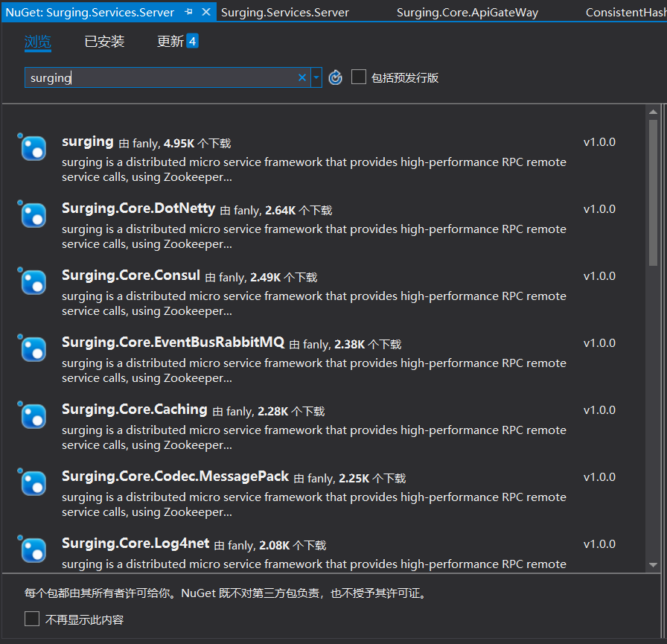Click the NuGet license disclaimer text
The height and width of the screenshot is (644, 667).
[x=226, y=593]
